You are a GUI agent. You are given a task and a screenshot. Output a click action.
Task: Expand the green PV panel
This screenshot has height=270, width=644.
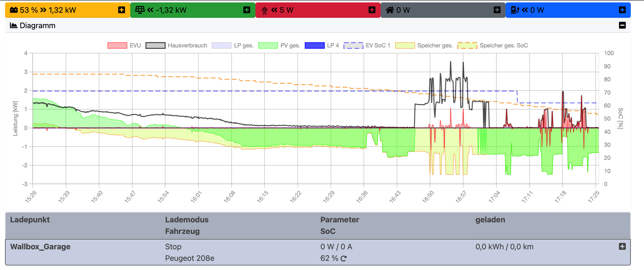coord(247,10)
